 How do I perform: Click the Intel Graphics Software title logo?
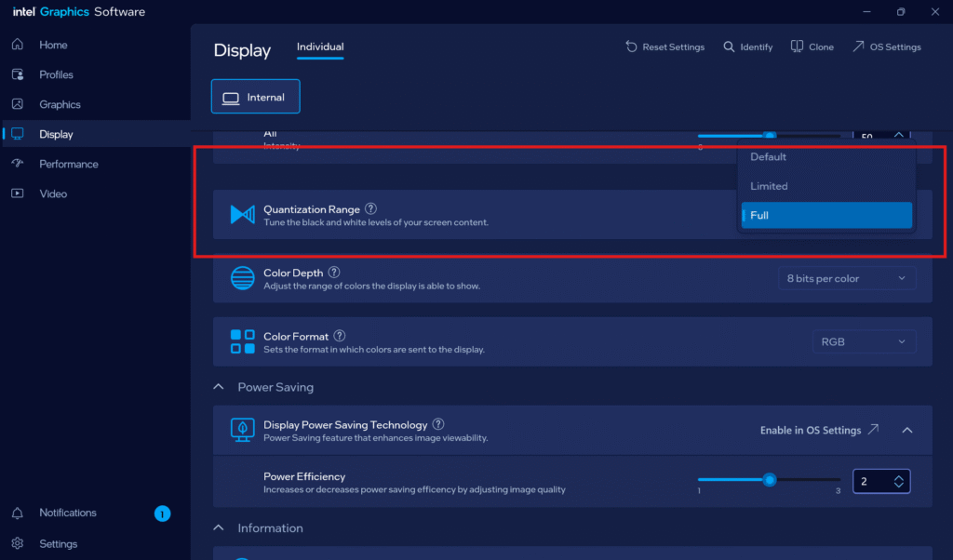pyautogui.click(x=79, y=11)
